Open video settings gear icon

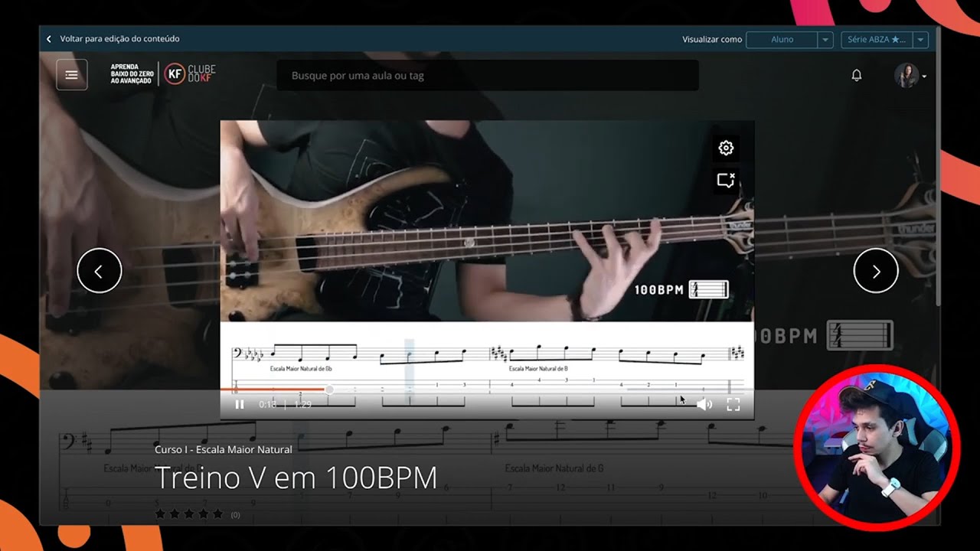tap(726, 148)
